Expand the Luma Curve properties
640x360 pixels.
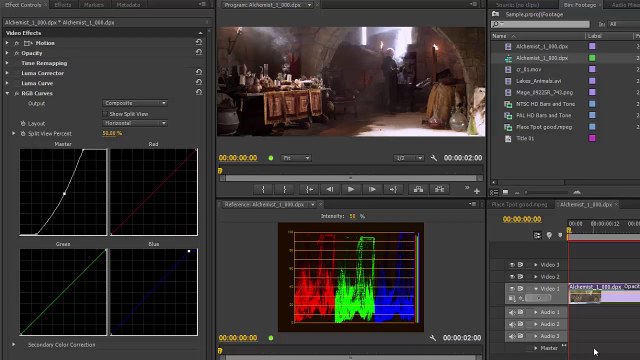coord(7,83)
